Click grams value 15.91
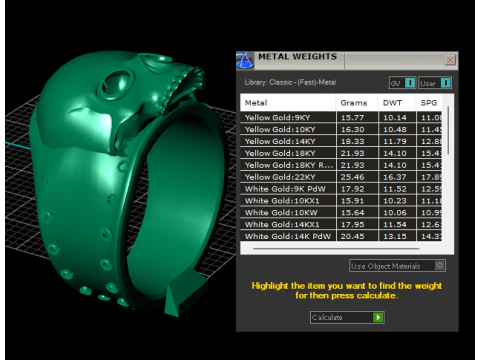The width and height of the screenshot is (480, 360). click(352, 201)
